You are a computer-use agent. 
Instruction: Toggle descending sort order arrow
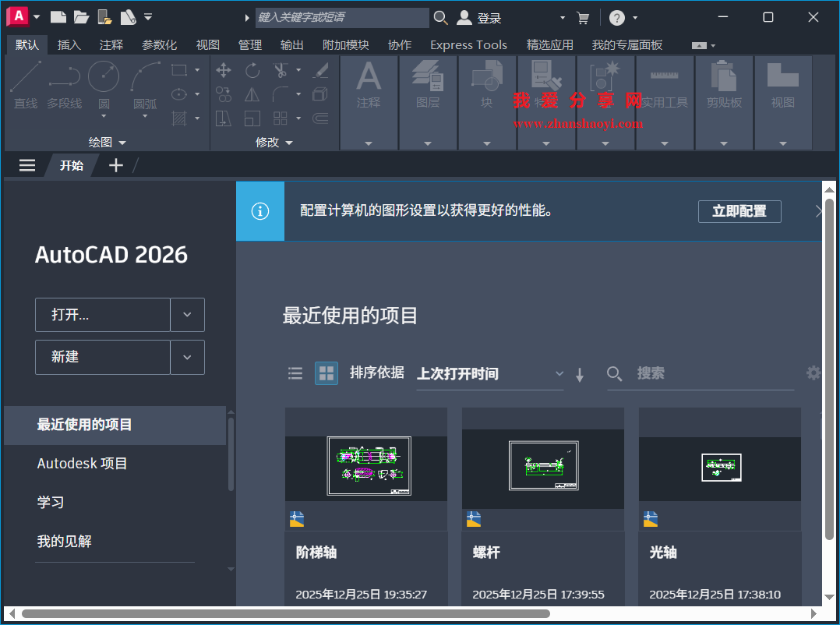[580, 375]
